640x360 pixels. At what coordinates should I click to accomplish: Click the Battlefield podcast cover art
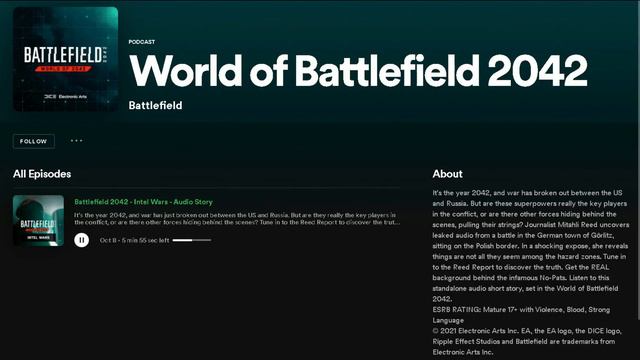pos(66,59)
